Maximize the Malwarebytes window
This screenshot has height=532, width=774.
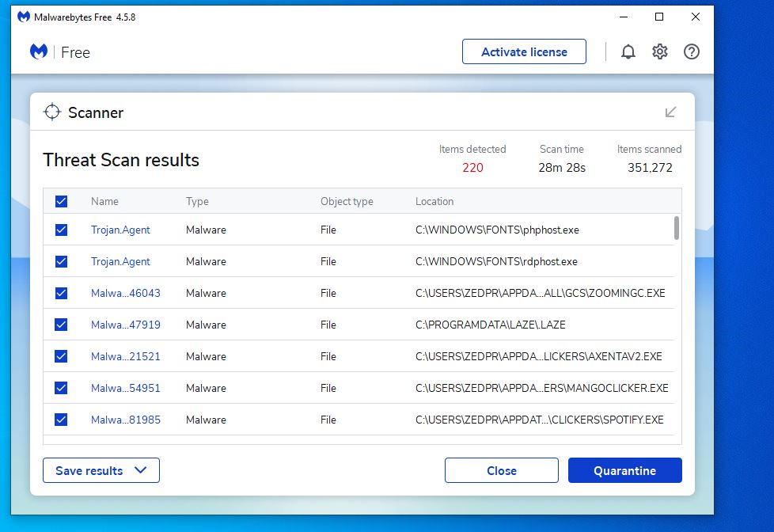point(658,17)
